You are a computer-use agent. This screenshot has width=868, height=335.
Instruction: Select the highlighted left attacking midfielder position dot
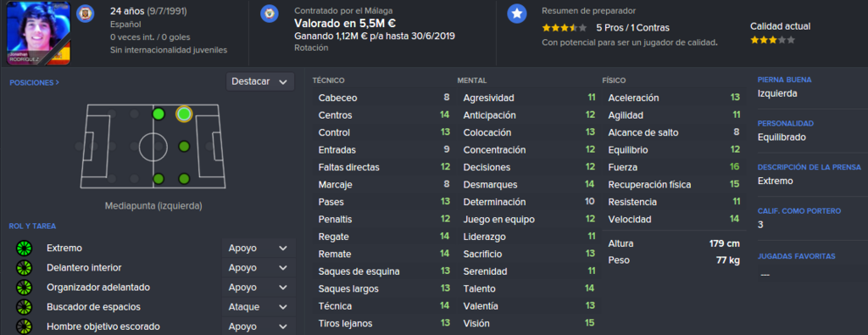[x=184, y=114]
